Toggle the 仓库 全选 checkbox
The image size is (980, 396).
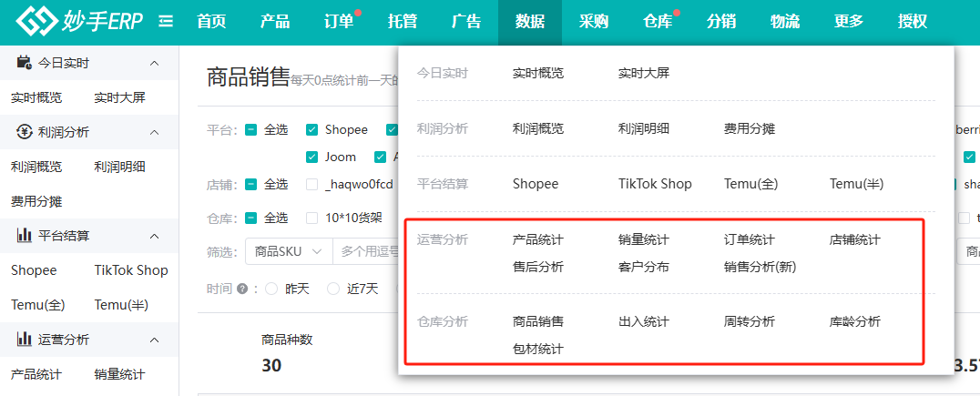click(x=251, y=218)
